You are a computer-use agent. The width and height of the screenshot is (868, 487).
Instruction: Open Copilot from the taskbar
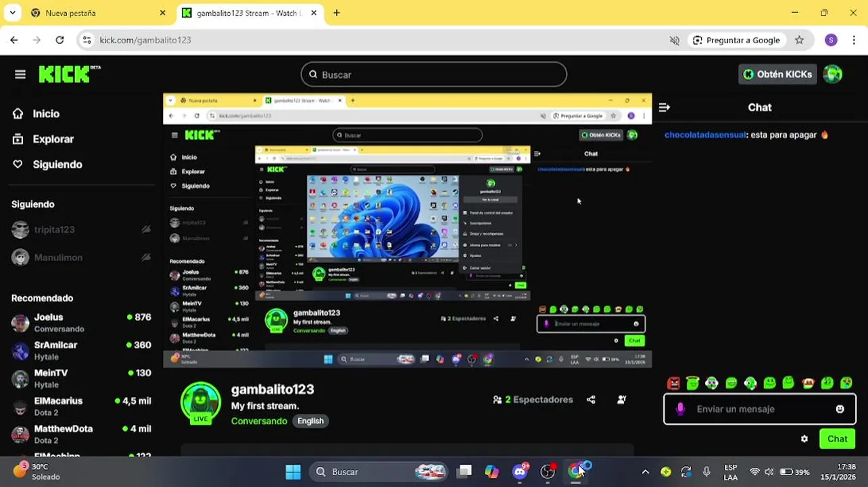[491, 471]
